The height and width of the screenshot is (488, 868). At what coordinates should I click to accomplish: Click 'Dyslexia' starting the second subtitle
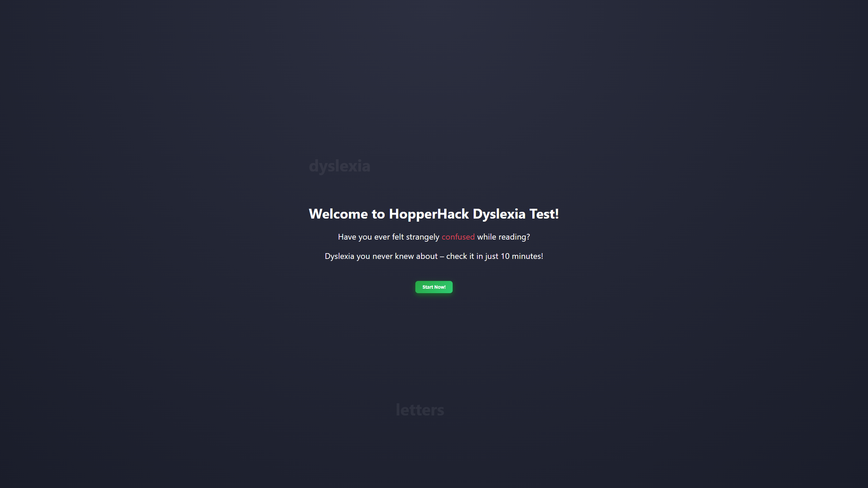(x=339, y=256)
